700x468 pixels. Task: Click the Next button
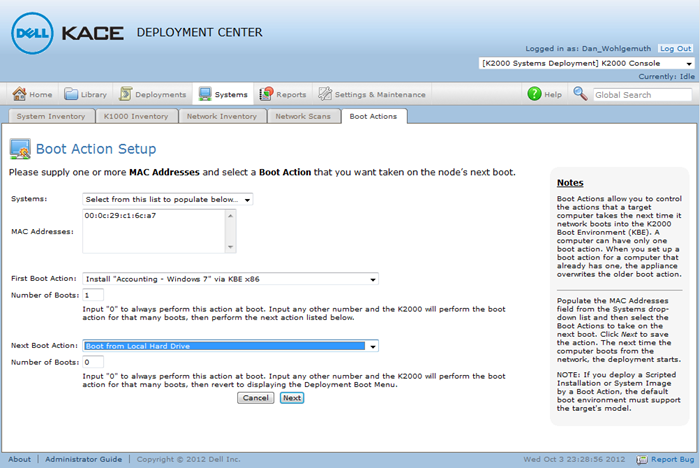pos(292,398)
